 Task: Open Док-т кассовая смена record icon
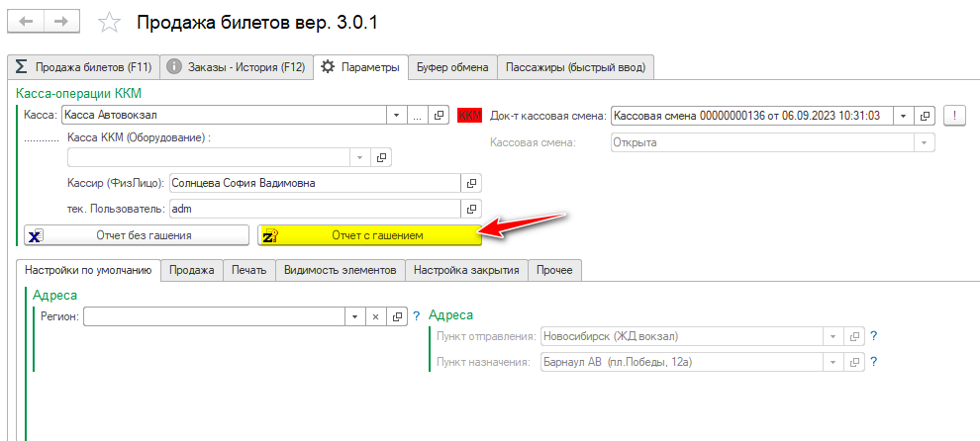[926, 116]
